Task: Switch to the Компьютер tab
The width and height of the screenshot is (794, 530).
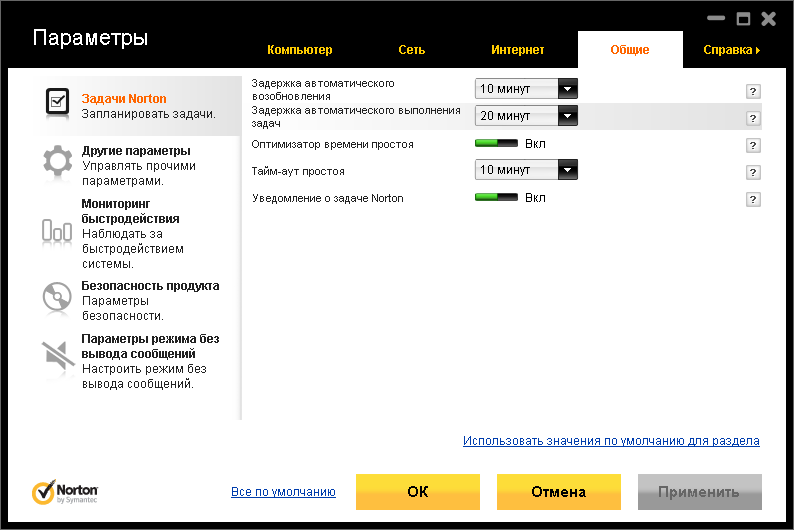Action: tap(300, 50)
